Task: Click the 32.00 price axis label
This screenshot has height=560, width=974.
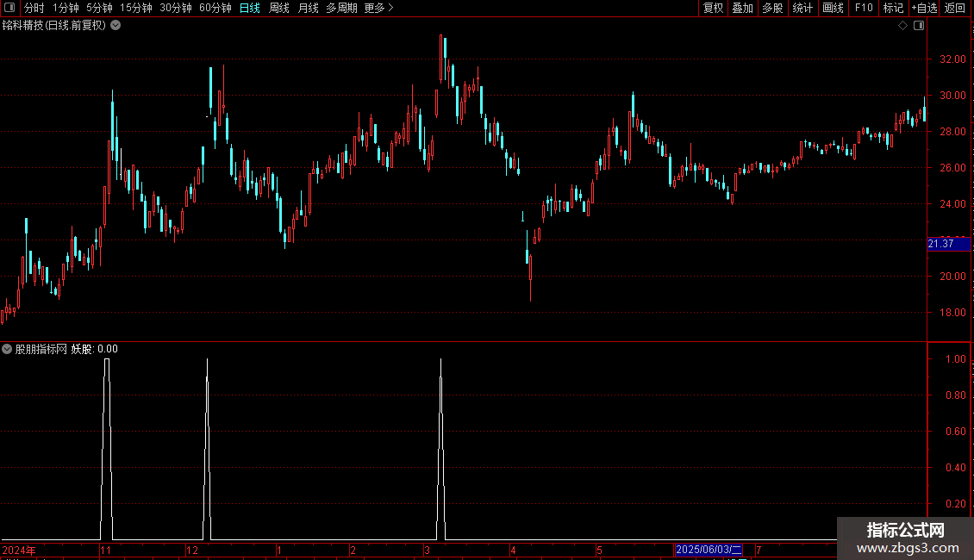Action: 952,59
